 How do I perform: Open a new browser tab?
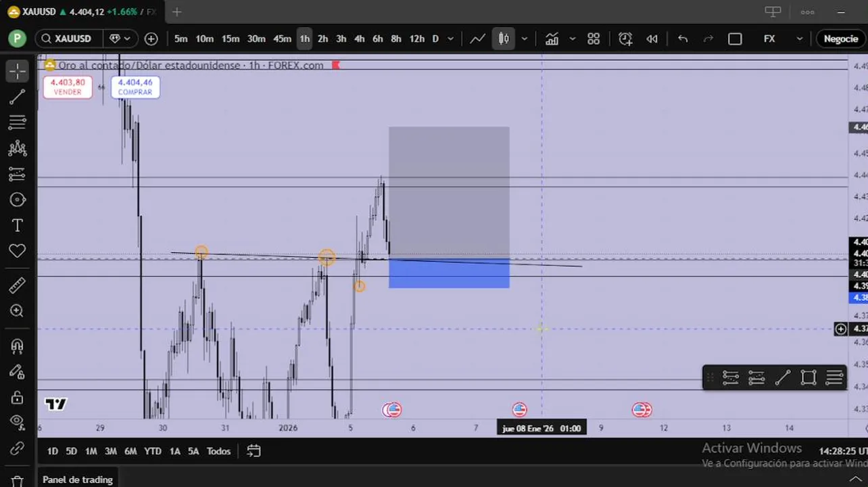[x=176, y=11]
